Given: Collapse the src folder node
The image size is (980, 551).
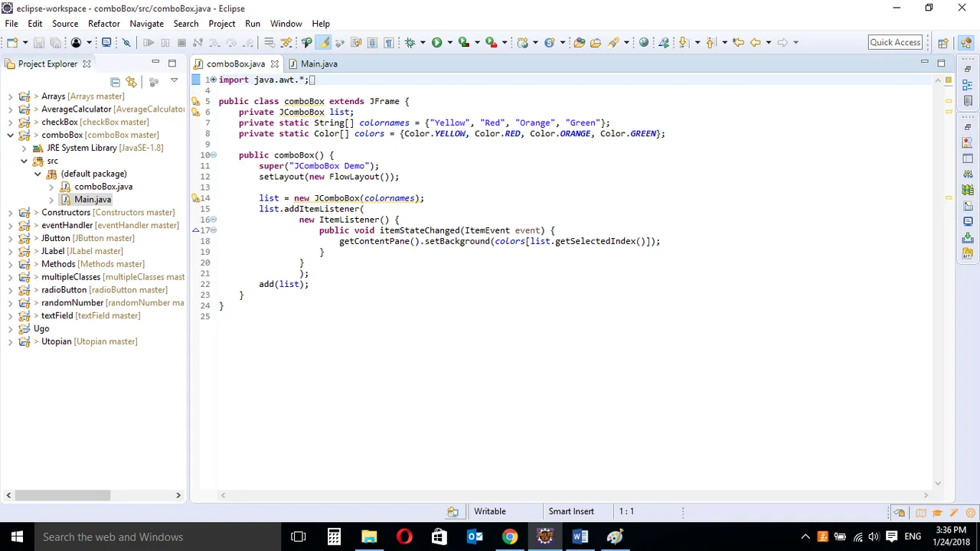Looking at the screenshot, I should point(24,161).
